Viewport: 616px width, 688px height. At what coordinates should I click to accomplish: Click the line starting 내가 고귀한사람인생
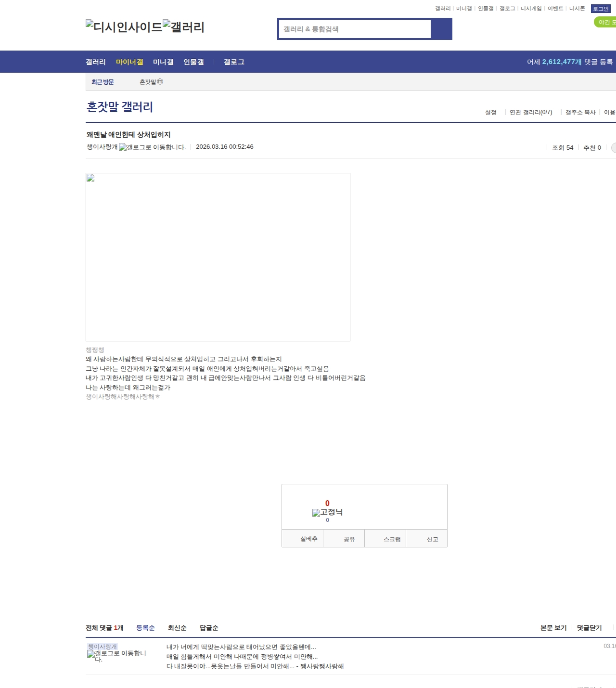226,378
